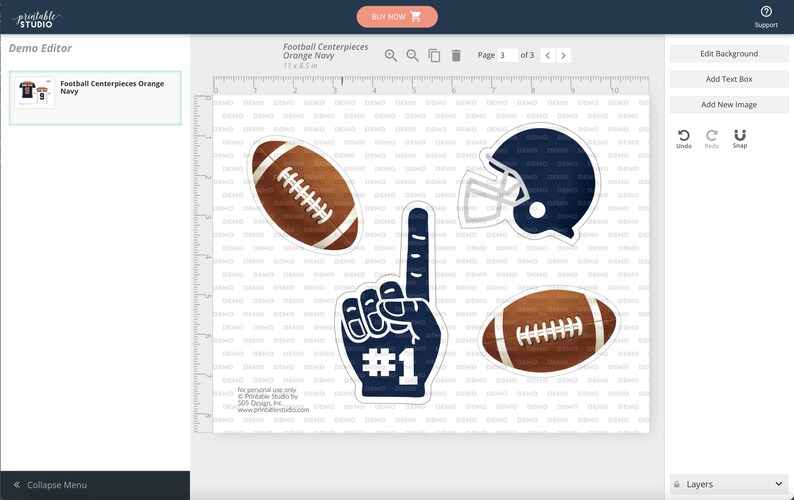Click the 'of 3' page count text
This screenshot has width=794, height=500.
pyautogui.click(x=527, y=55)
